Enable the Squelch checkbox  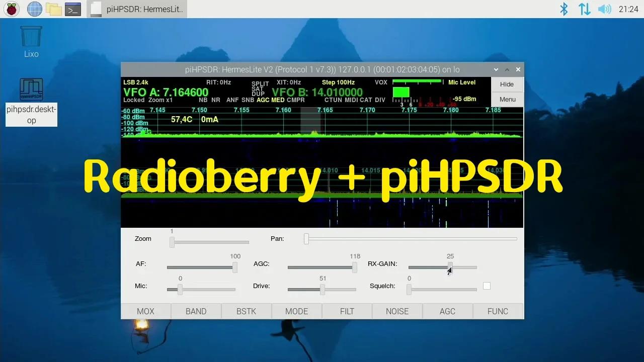487,286
